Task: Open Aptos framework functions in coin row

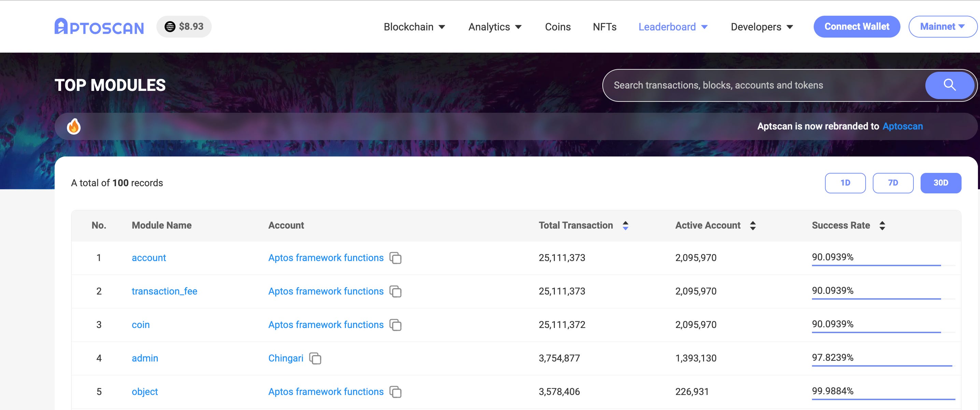Action: click(x=326, y=325)
